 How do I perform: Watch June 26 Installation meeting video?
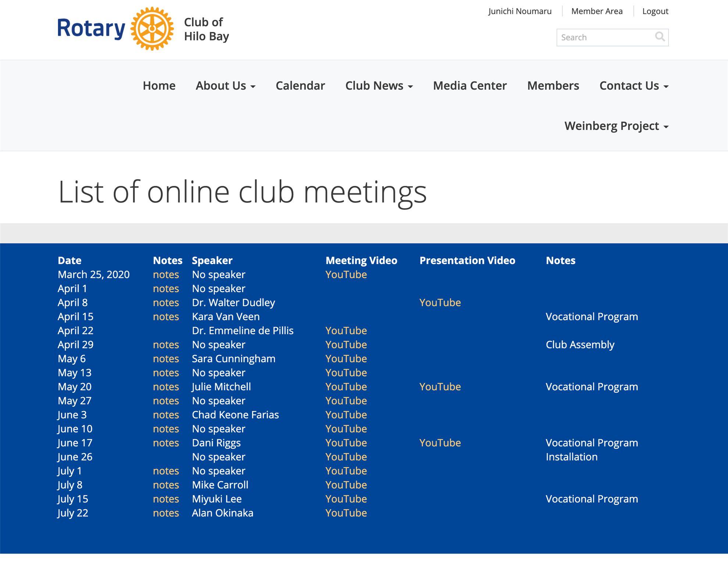coord(346,457)
